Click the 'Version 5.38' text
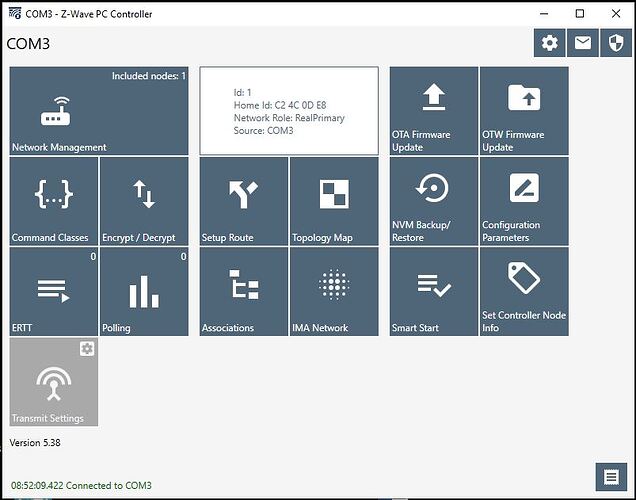 [35, 442]
